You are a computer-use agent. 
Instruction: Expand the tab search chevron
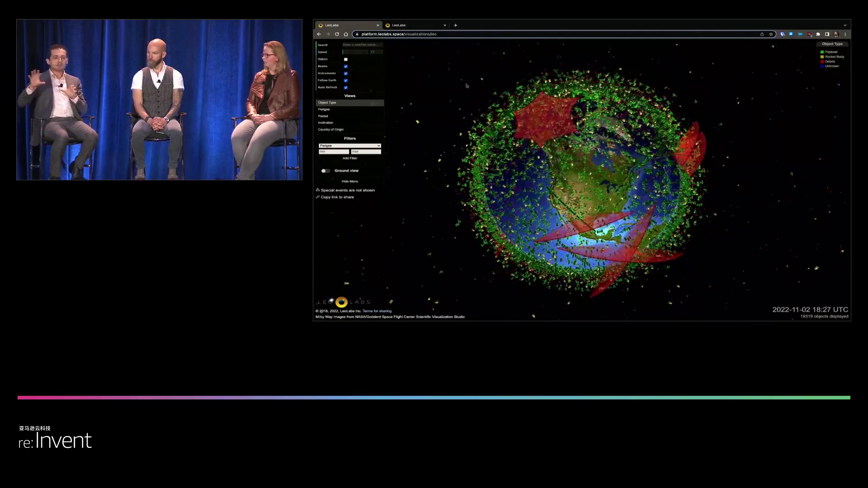tap(845, 25)
